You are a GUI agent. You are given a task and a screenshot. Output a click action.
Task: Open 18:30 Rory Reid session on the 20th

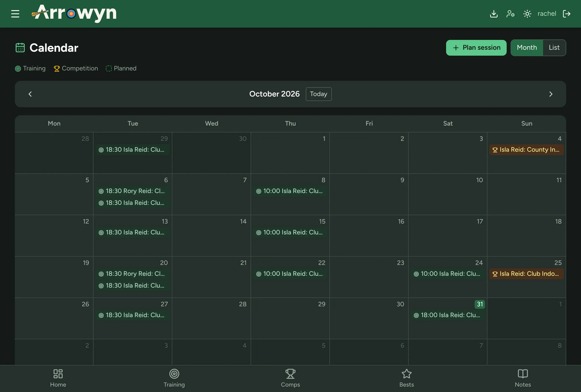coord(133,274)
